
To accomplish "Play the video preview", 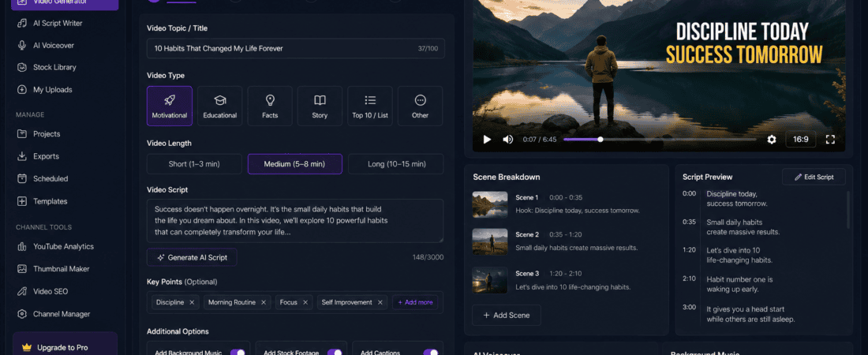I will tap(487, 140).
